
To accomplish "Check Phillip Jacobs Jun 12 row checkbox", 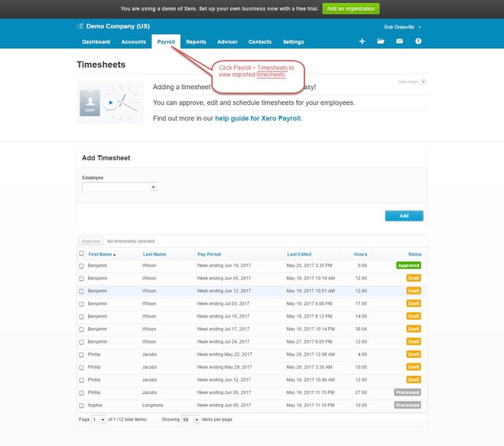I will tap(81, 381).
